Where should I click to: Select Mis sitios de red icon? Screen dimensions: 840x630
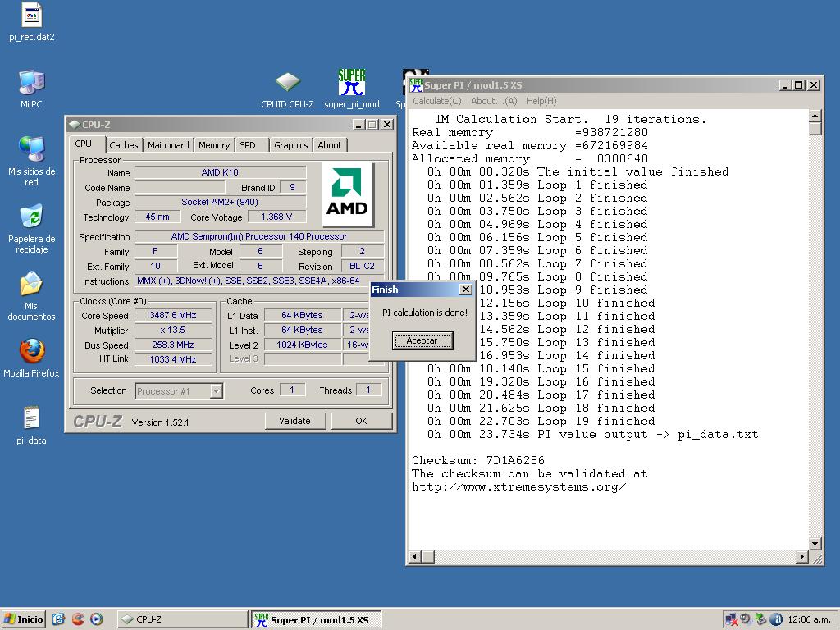coord(32,149)
